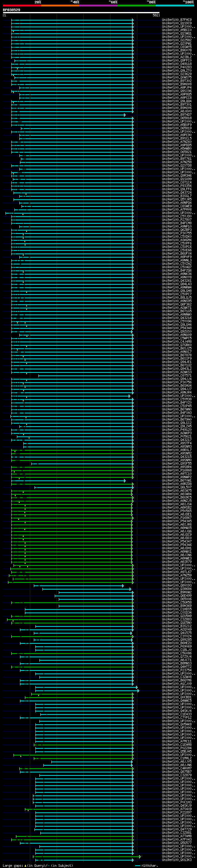Screen dimensions: 197x868
Task: Open hit UniRef100_A5BCC0
Action: tap(177, 30)
